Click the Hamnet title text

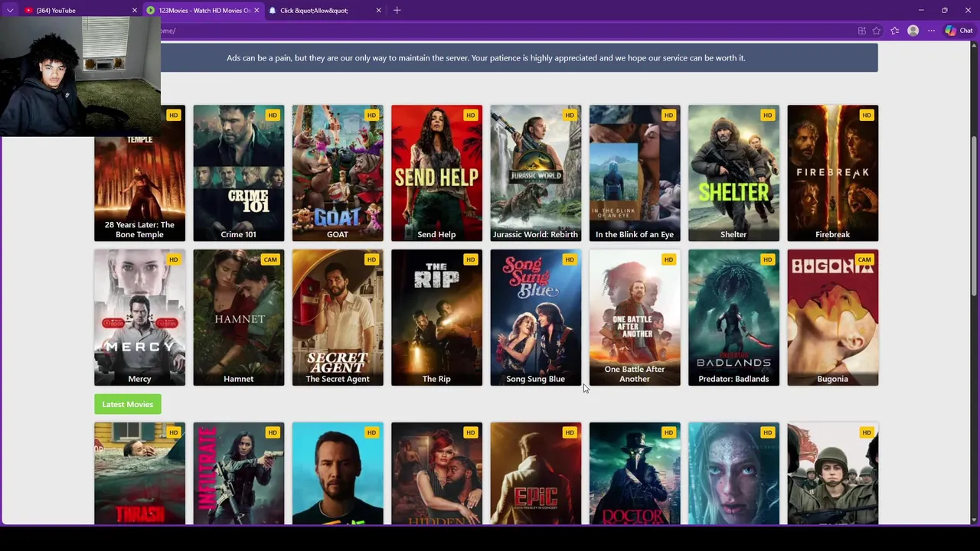pos(238,379)
